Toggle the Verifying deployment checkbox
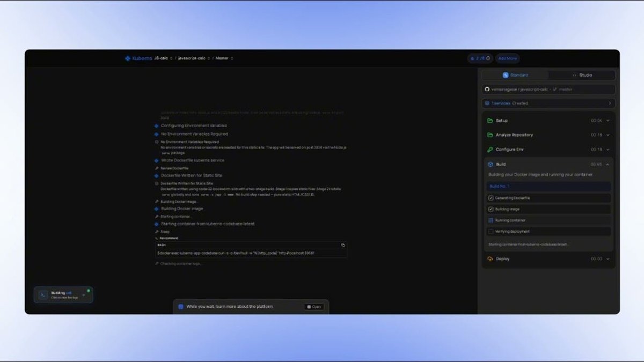The width and height of the screenshot is (644, 362). coord(491,232)
